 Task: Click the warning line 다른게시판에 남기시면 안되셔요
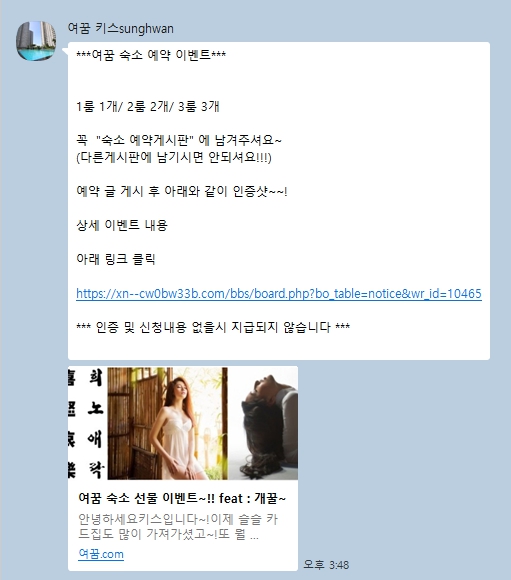[174, 158]
